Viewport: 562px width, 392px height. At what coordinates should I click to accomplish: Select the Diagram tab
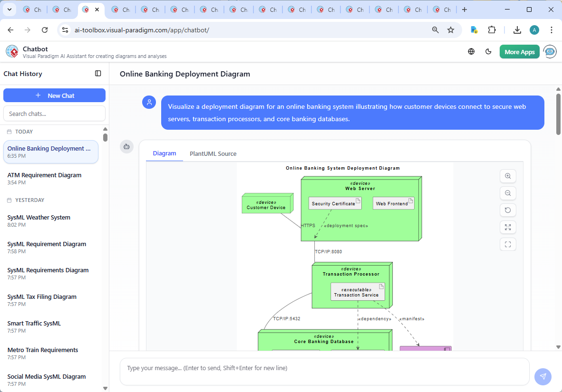click(x=165, y=153)
